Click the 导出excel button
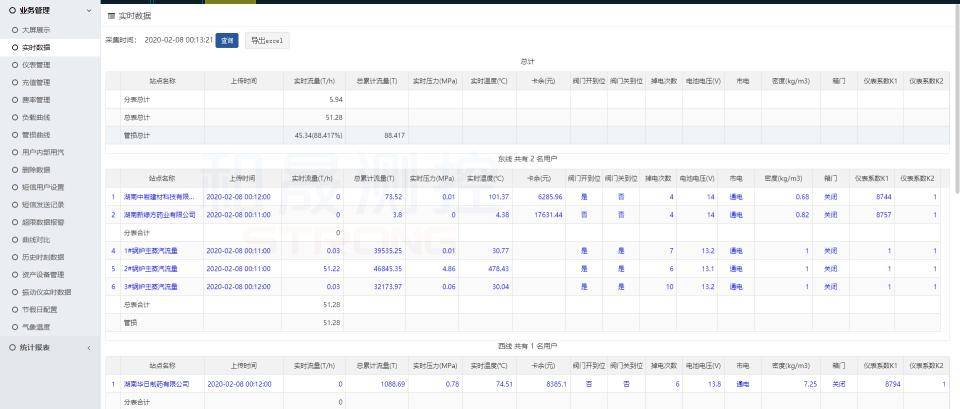 tap(267, 40)
